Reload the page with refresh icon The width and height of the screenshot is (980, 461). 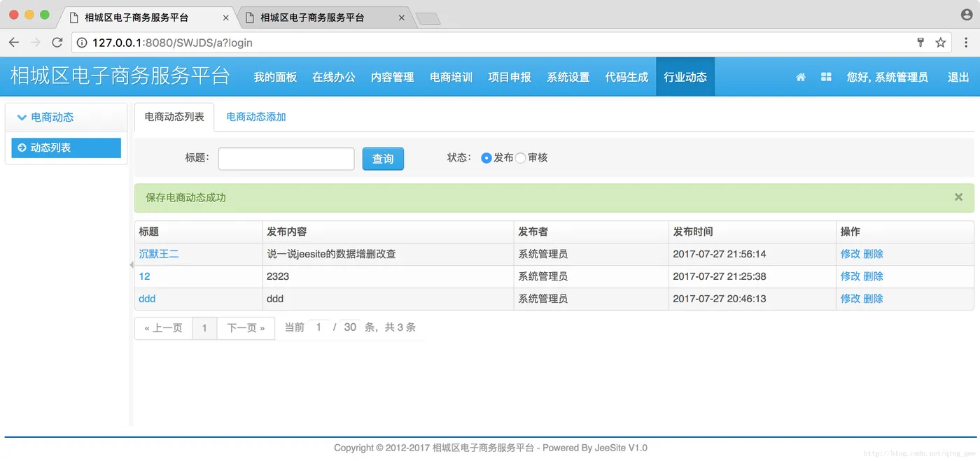57,43
